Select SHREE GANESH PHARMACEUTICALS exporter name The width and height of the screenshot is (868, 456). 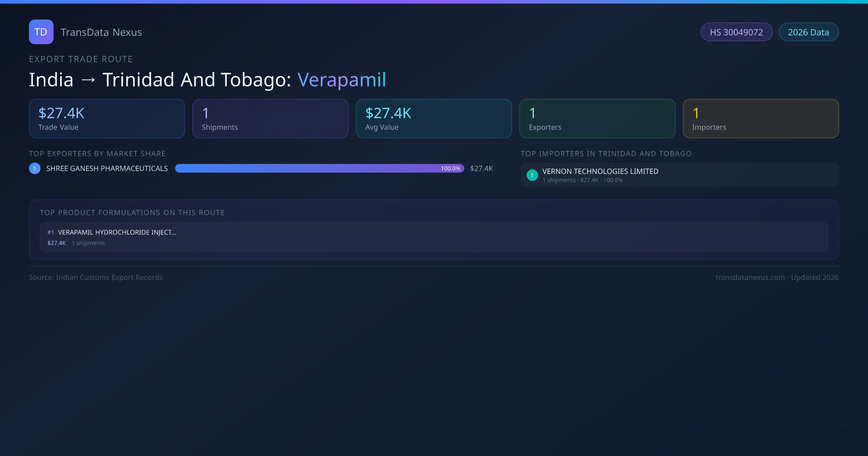(x=107, y=168)
